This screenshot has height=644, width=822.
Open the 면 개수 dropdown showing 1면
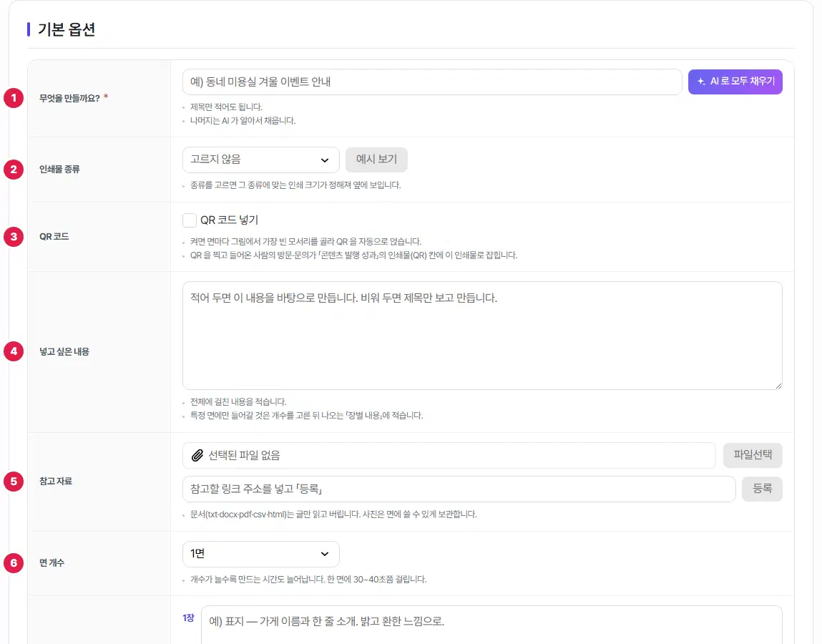pos(260,554)
